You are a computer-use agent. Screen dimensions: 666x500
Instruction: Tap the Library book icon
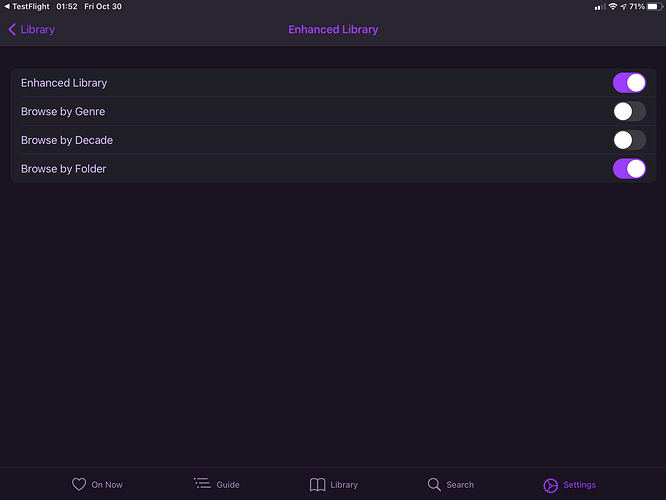coord(317,484)
